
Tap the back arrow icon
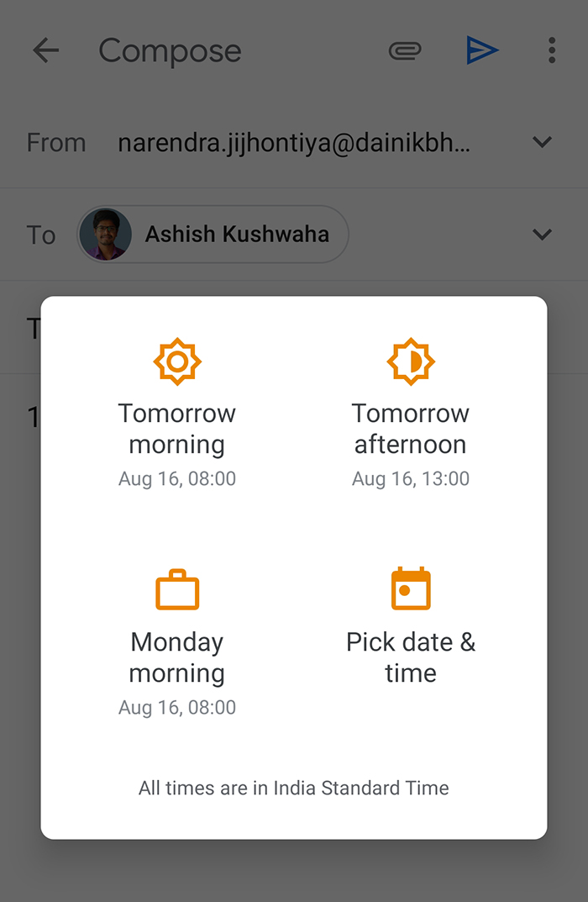tap(46, 50)
